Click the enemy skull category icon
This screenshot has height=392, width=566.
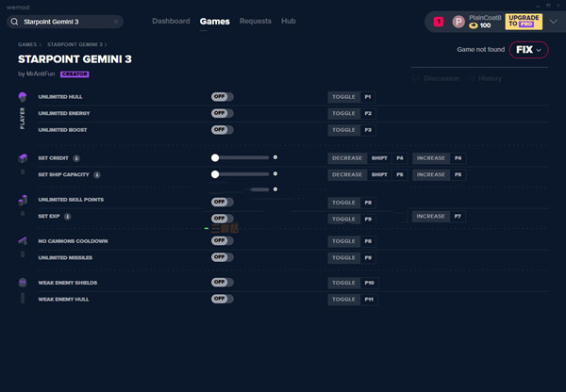pos(23,283)
